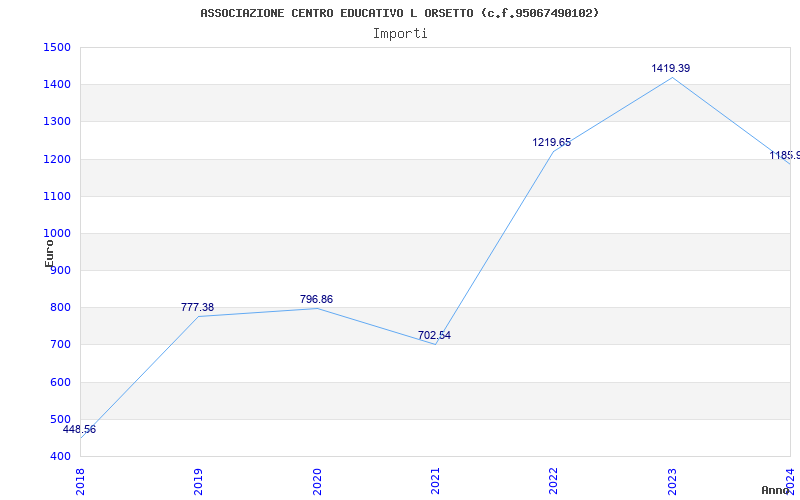
Task: Click the Anno x-axis title
Action: pyautogui.click(x=776, y=490)
